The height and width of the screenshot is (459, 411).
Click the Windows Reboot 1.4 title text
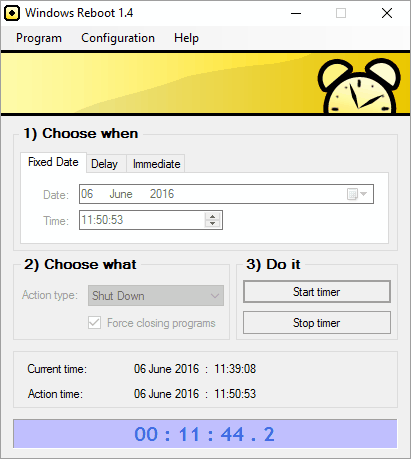pos(79,13)
